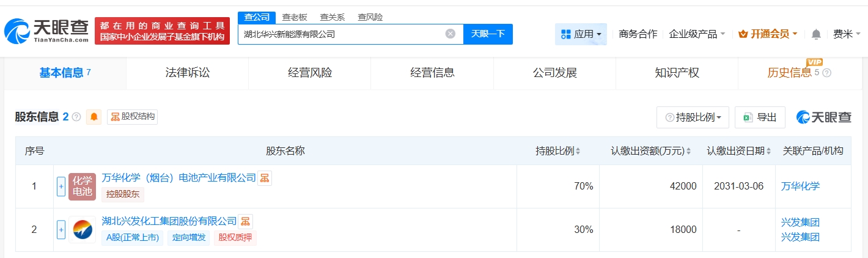Click the 湖北兴发化工 company logo thumbnail
The width and height of the screenshot is (868, 258).
[83, 230]
